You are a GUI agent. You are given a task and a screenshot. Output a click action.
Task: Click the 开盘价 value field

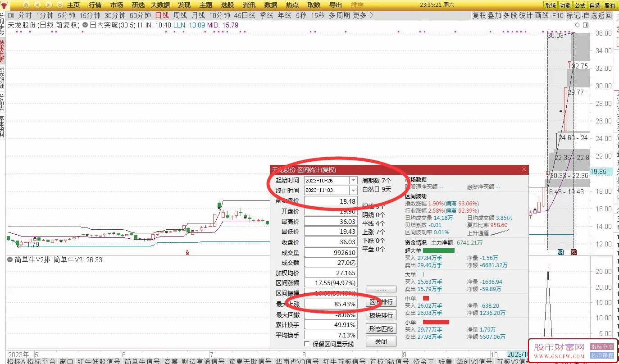tap(331, 211)
